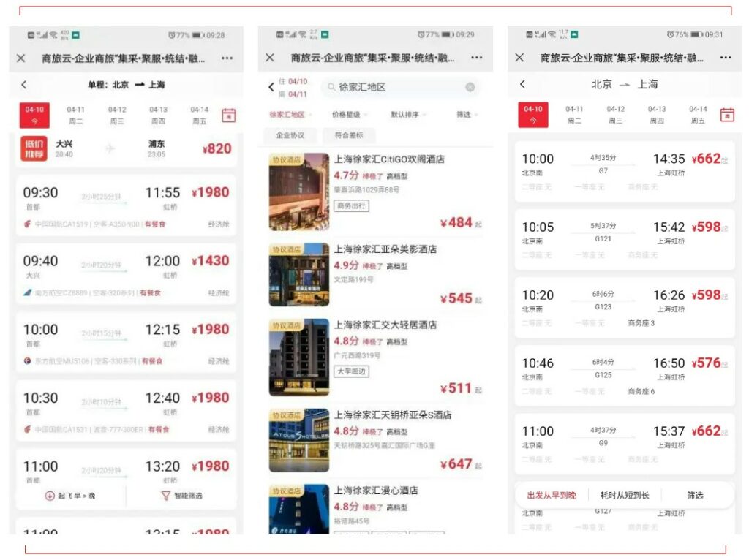This screenshot has width=749, height=560.
Task: Select the 低价推荐 low-price recommended flight badge
Action: point(34,148)
